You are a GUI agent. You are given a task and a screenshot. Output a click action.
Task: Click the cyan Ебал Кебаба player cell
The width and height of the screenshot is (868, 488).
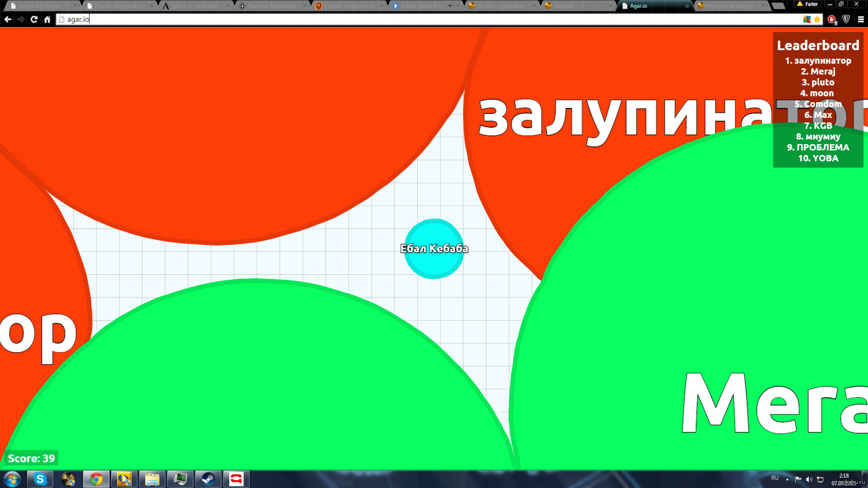(434, 249)
